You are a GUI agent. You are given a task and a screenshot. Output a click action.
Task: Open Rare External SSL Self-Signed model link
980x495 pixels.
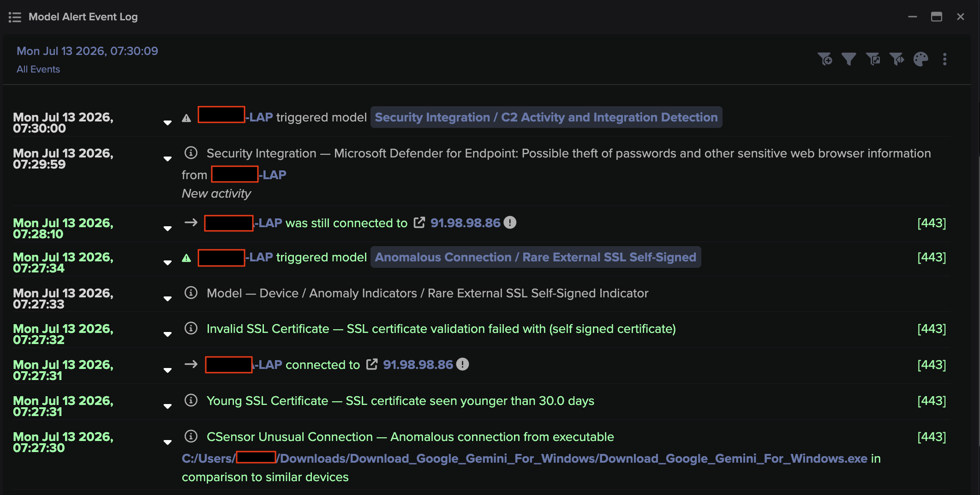(x=536, y=257)
